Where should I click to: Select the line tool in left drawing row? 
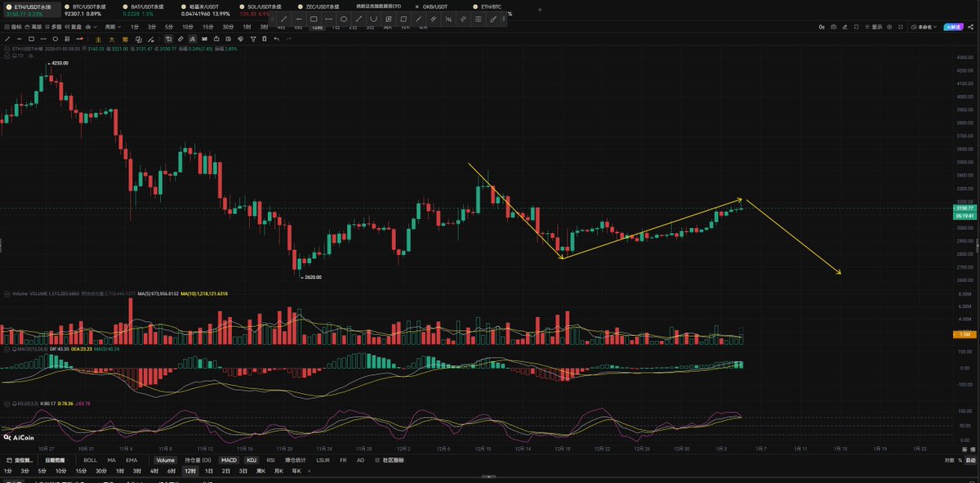[8, 39]
